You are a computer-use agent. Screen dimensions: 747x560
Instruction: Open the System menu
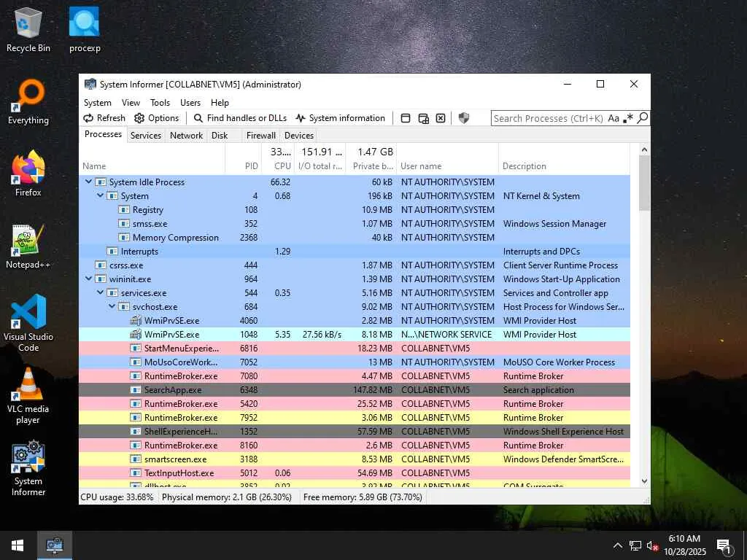tap(98, 102)
